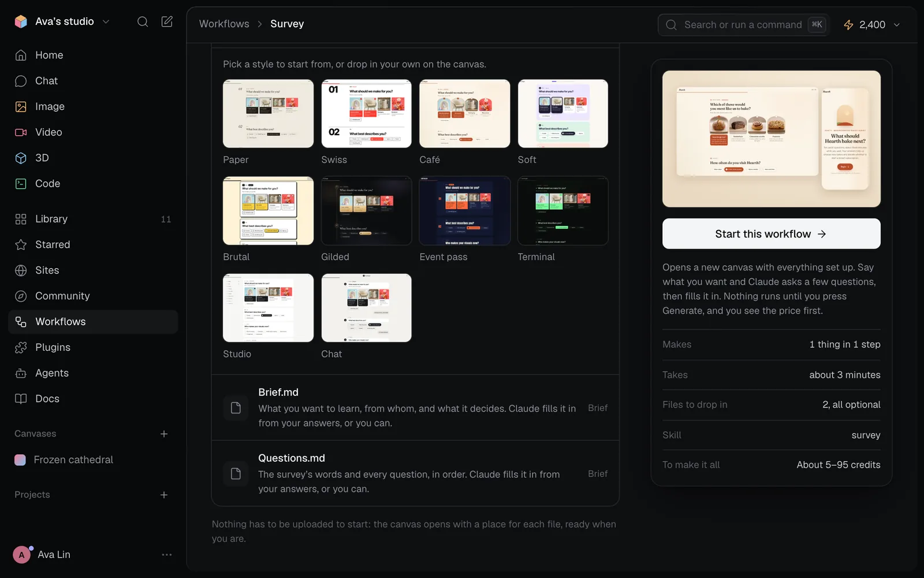924x578 pixels.
Task: Pick the Event pass style thumbnail
Action: (x=465, y=210)
